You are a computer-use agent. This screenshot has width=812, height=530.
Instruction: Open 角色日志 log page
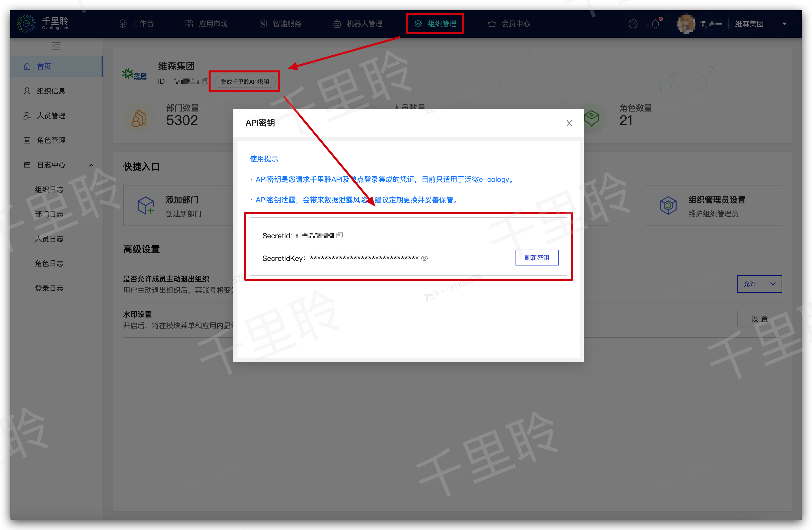tap(49, 263)
